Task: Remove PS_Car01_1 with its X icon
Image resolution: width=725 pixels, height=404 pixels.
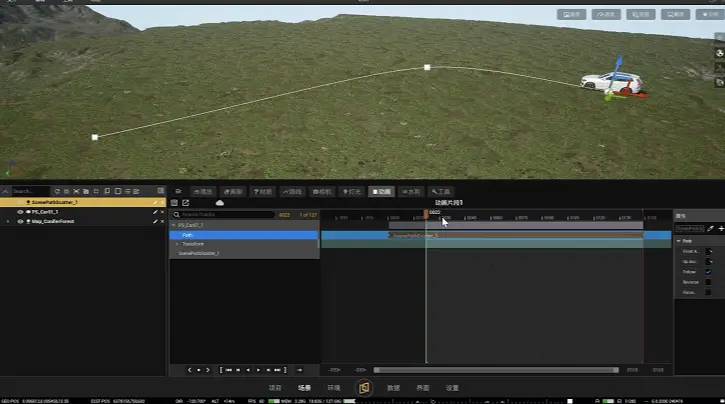Action: point(162,212)
